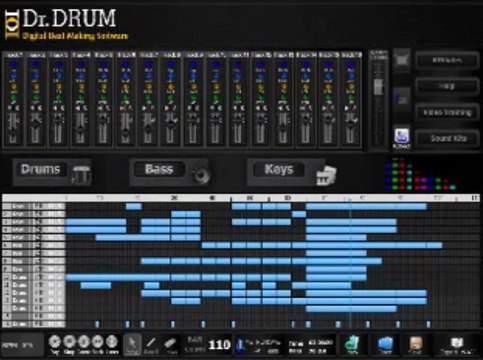Toggle the metronome icon beside the tempo

pos(240,345)
